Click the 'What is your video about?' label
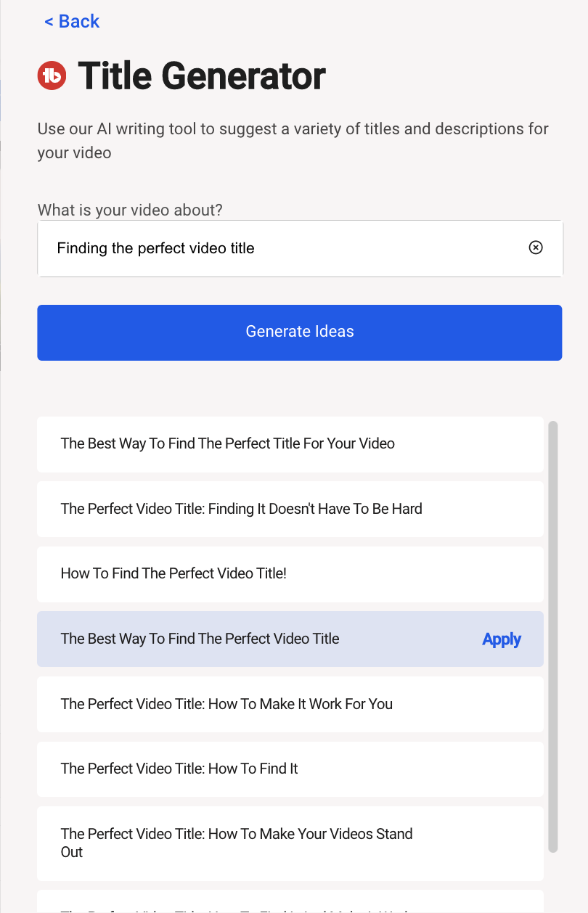Screen dimensions: 588x913 [130, 210]
